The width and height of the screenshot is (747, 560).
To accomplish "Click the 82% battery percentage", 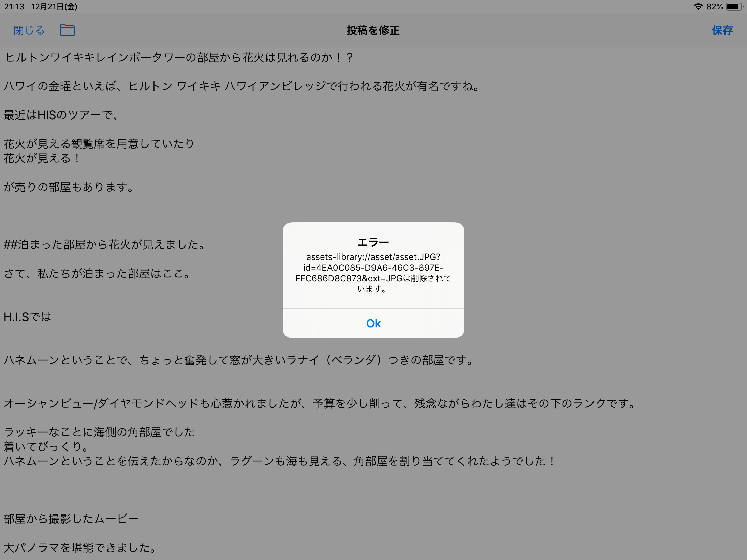I will tap(714, 6).
